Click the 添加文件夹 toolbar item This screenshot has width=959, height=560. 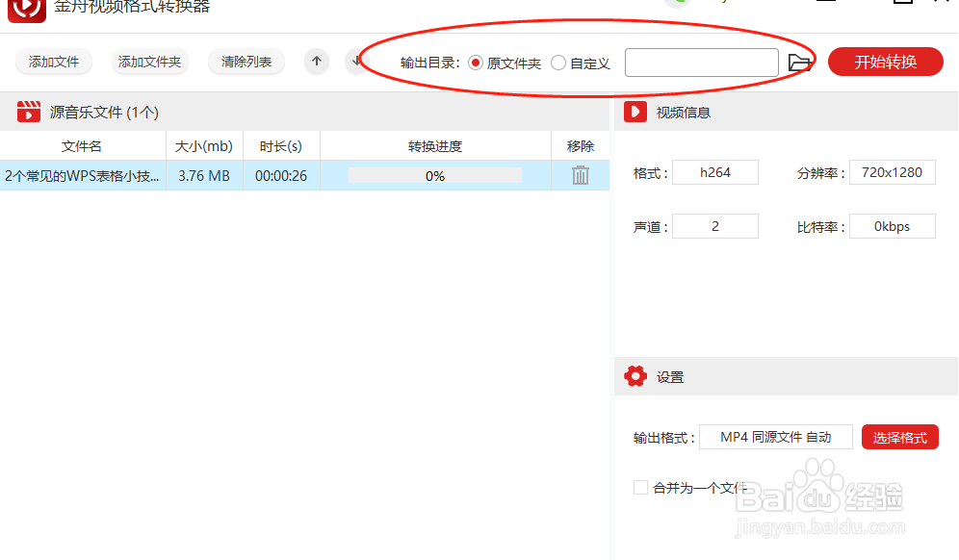(x=149, y=61)
